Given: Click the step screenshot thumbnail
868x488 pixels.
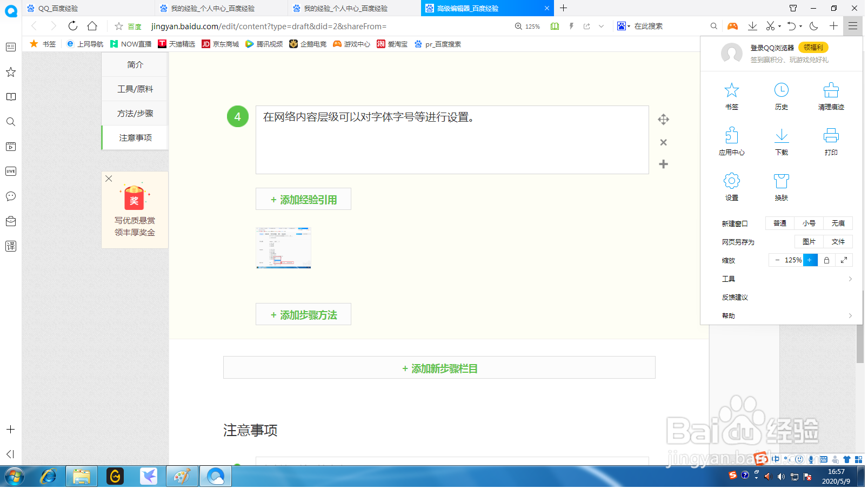Looking at the screenshot, I should [283, 248].
